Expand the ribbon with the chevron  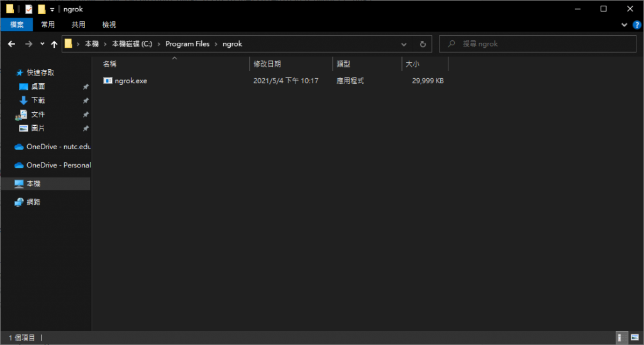tap(625, 25)
